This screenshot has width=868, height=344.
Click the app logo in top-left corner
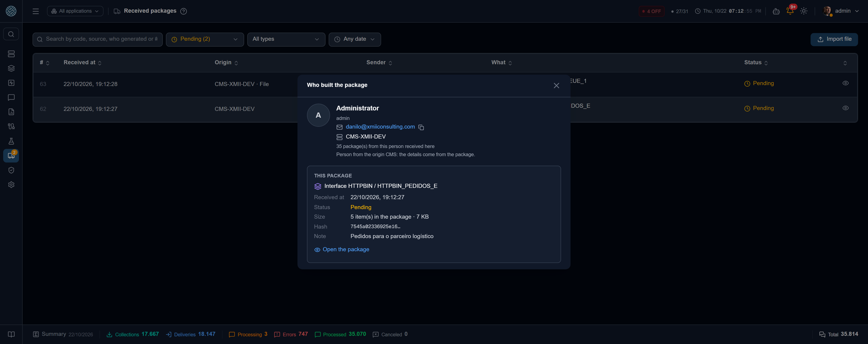(11, 11)
